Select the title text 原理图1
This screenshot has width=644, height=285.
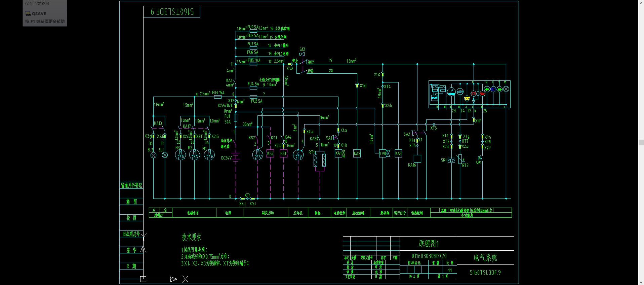(x=429, y=243)
